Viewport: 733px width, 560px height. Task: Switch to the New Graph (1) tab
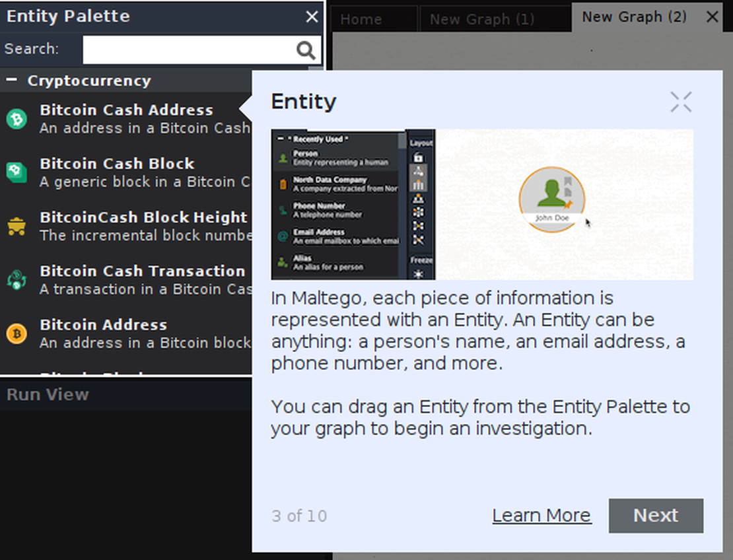tap(482, 19)
